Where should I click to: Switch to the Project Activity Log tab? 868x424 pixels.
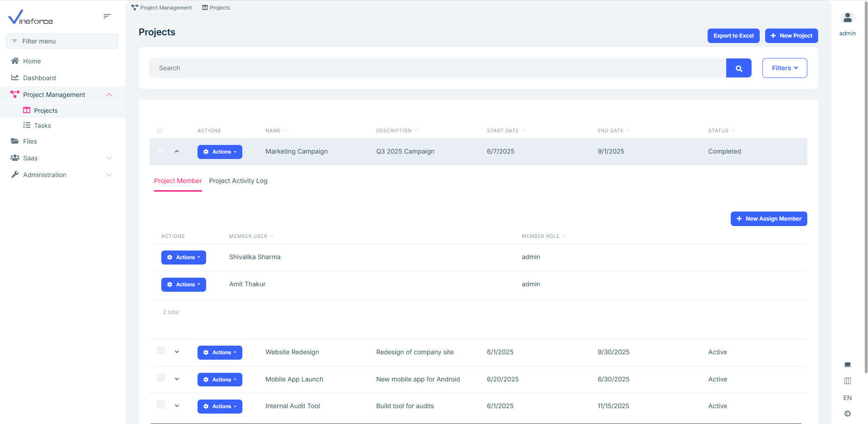tap(238, 181)
